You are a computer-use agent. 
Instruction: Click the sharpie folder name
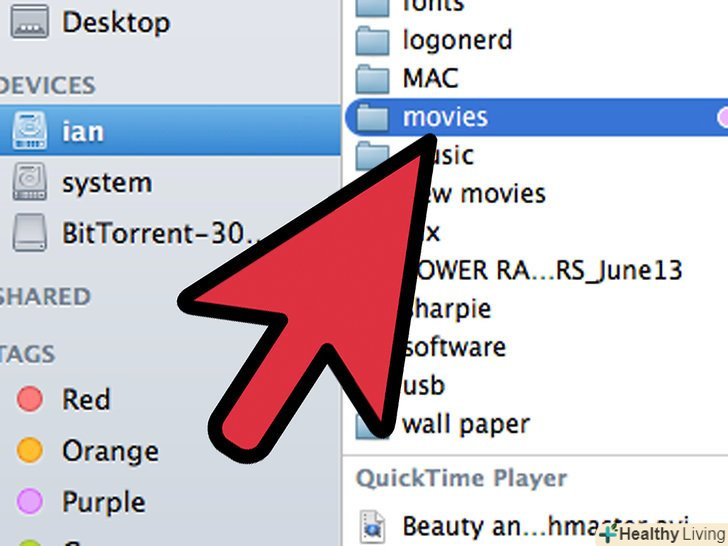coord(448,309)
